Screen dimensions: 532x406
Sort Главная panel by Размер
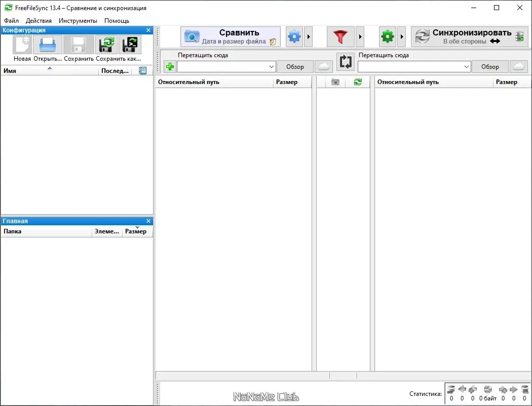pos(137,231)
